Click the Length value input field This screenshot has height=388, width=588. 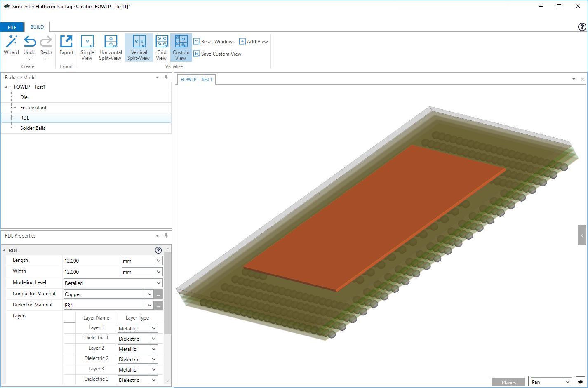tap(92, 261)
